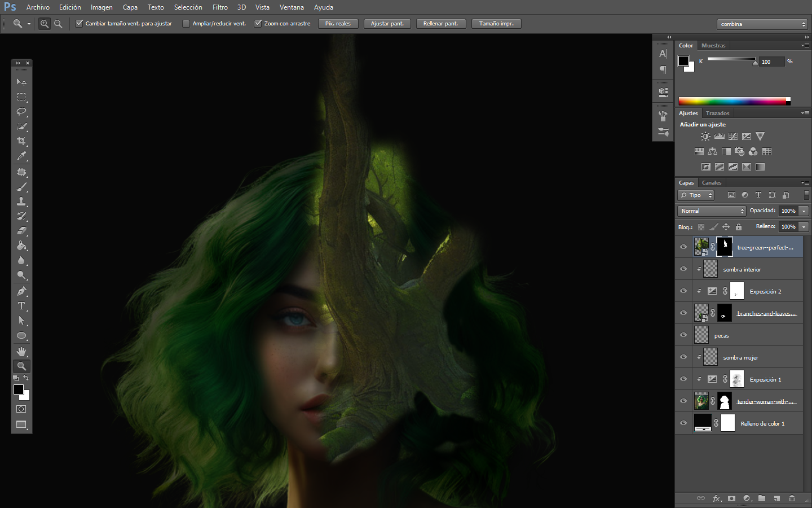Hide the 'Relleno de color 1' layer
Viewport: 812px width, 508px height.
(683, 423)
